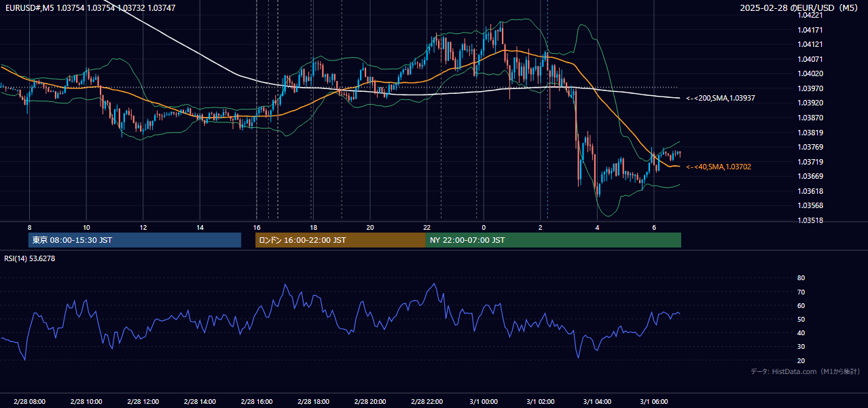The height and width of the screenshot is (408, 868).
Task: Click price axis value 1.03719
Action: click(811, 162)
